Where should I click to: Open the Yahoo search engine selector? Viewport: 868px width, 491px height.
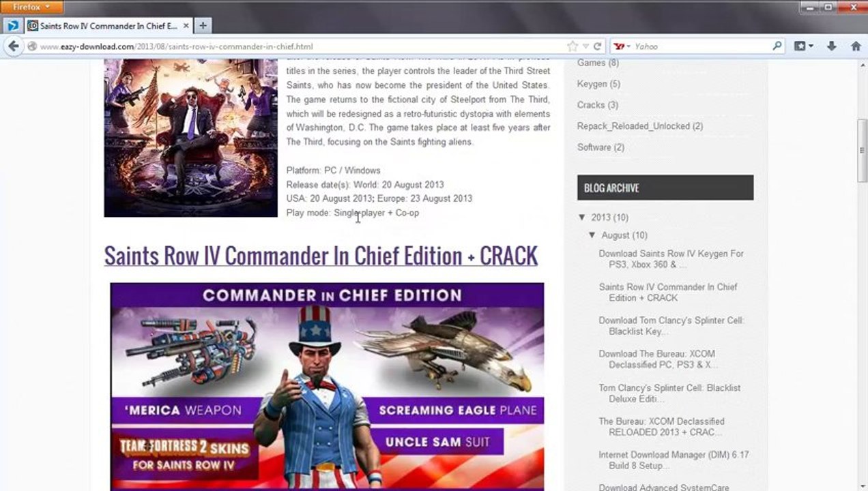coord(622,46)
